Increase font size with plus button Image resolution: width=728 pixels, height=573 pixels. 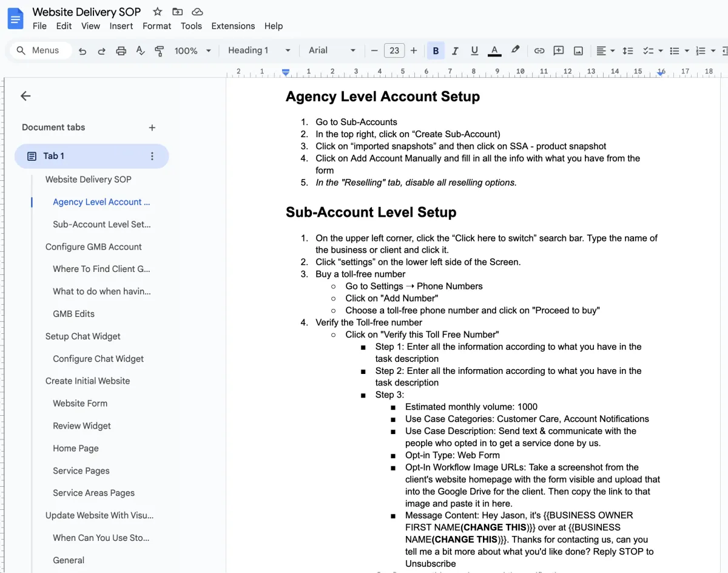point(414,51)
